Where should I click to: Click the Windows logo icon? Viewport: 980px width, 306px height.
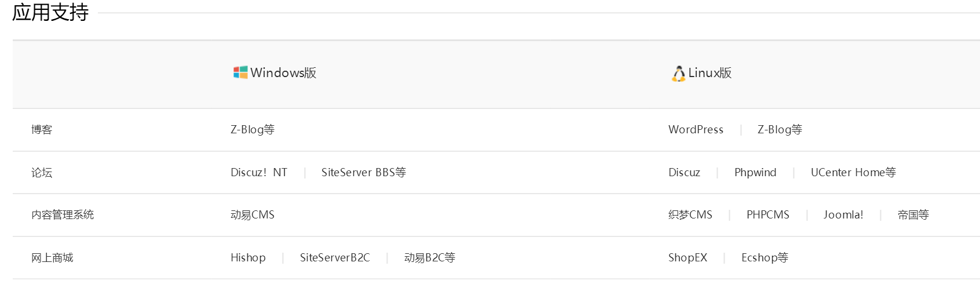point(240,72)
